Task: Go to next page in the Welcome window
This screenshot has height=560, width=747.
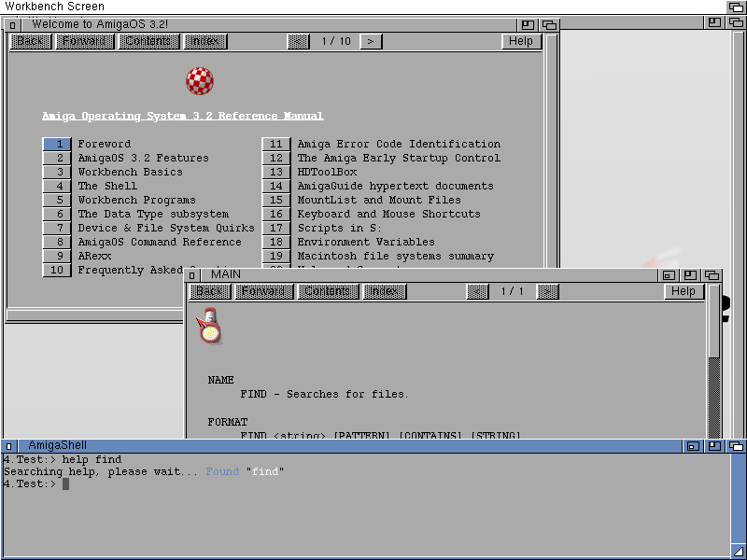Action: [x=371, y=41]
